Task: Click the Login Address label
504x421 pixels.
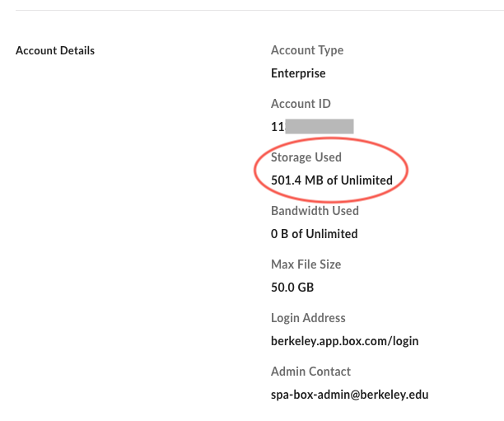Action: (308, 318)
